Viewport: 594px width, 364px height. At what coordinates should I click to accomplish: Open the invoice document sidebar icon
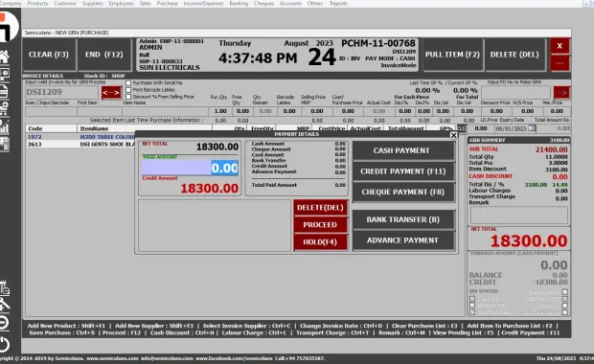(x=4, y=91)
